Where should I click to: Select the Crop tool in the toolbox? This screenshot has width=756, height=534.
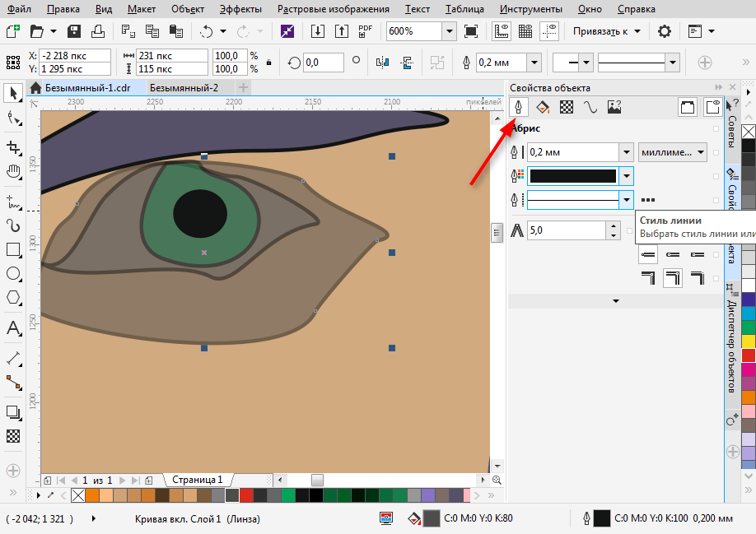click(13, 147)
